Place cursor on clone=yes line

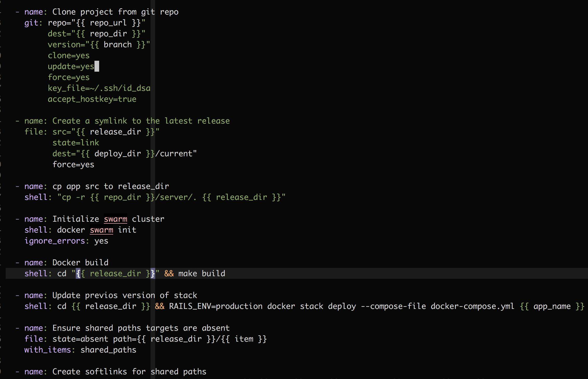tap(69, 55)
